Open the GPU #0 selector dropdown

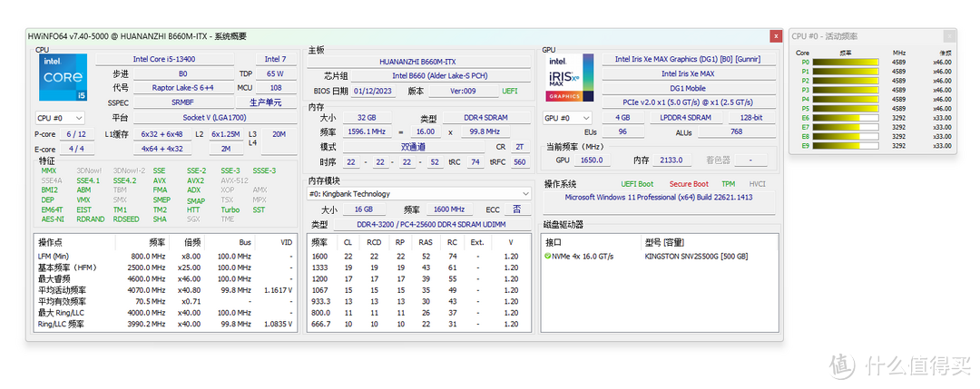tap(567, 117)
